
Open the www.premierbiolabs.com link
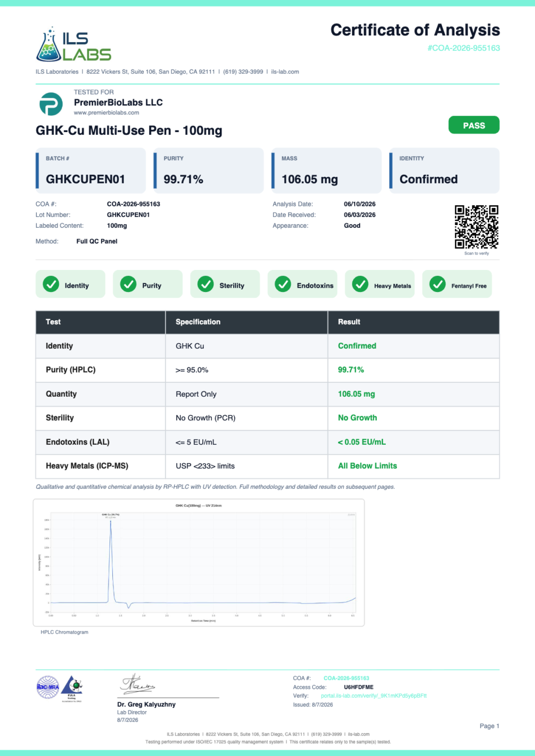(106, 113)
